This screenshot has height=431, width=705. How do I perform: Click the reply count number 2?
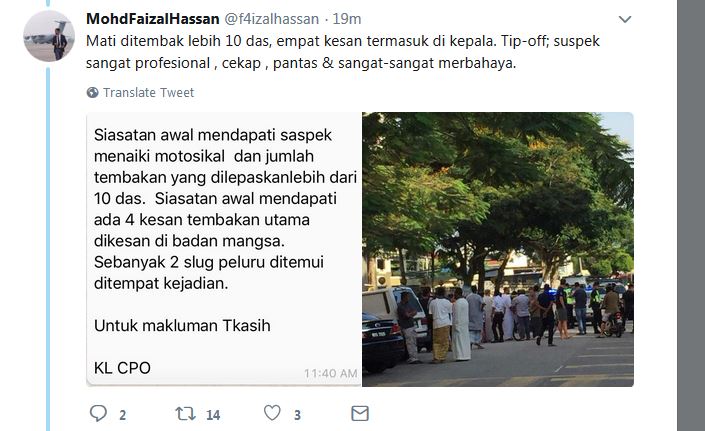[122, 415]
